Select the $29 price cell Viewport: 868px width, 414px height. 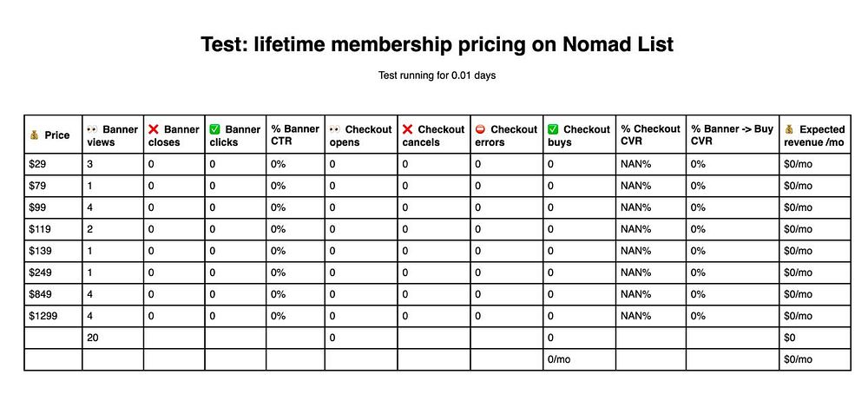37,163
